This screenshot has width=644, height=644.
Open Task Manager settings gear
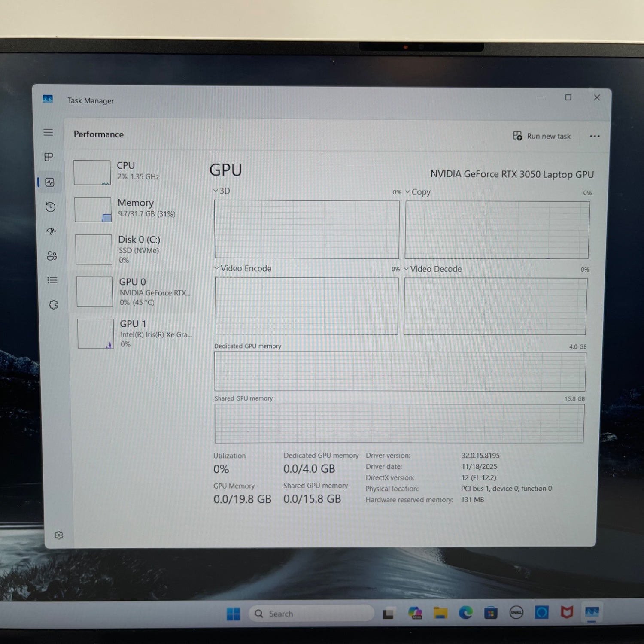pyautogui.click(x=59, y=535)
